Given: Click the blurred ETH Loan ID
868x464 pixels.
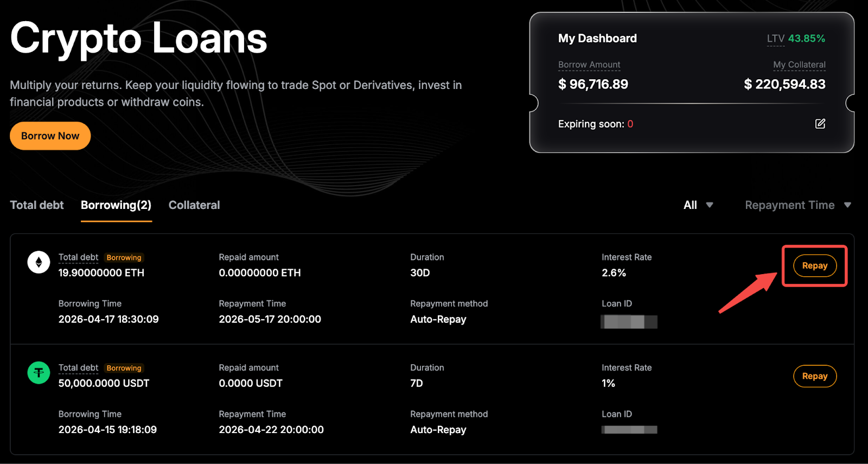Looking at the screenshot, I should [629, 322].
